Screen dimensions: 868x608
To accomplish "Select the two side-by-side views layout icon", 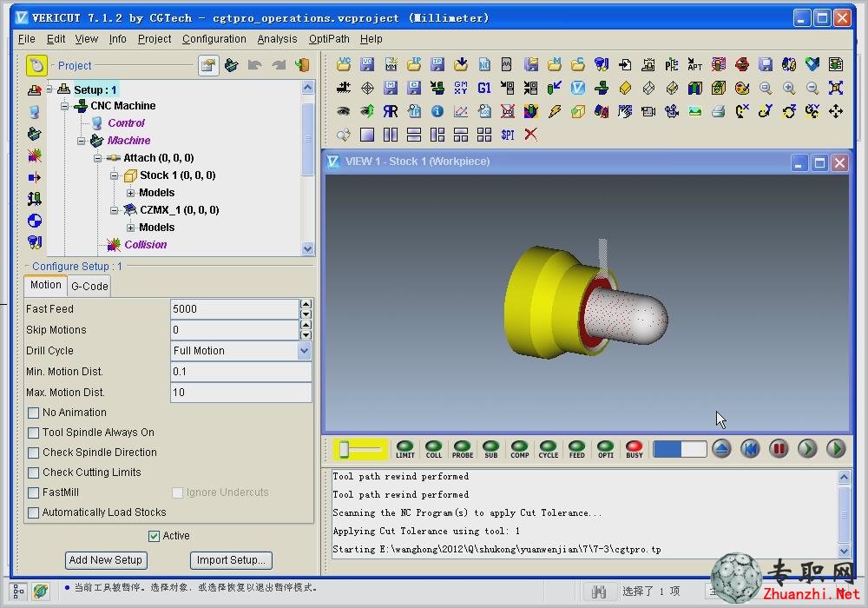I will [391, 135].
